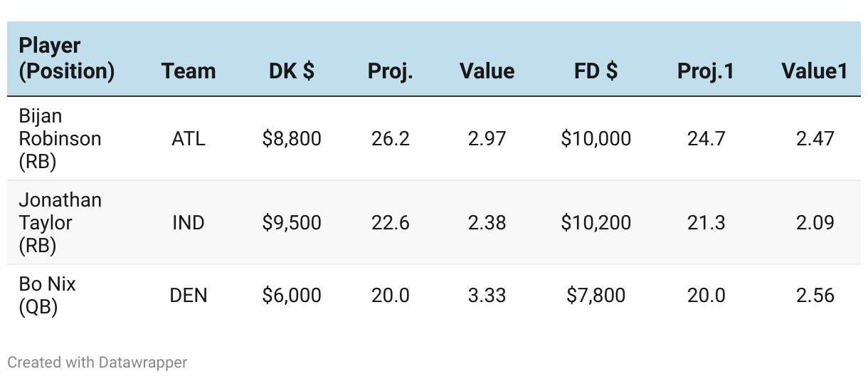Screen dimensions: 868x379
Task: Click Bo Nix's 3.33 value cell
Action: click(x=487, y=295)
